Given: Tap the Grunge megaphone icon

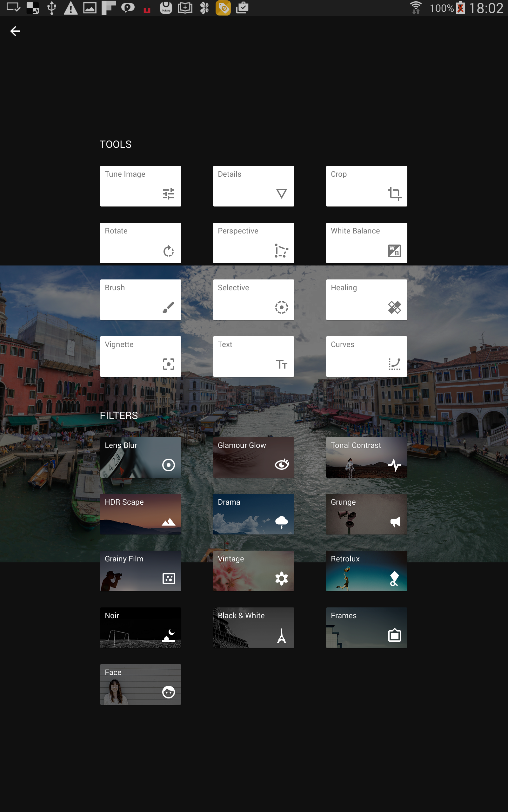Looking at the screenshot, I should coord(395,521).
